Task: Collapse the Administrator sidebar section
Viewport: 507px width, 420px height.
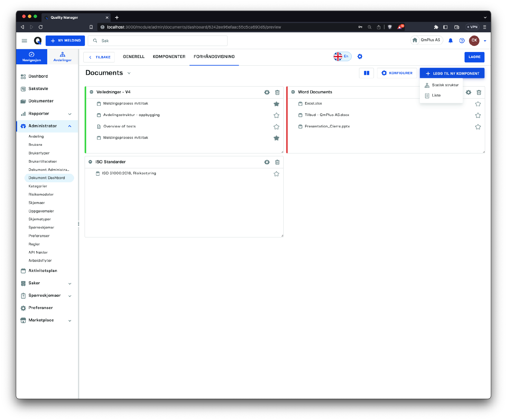Action: pyautogui.click(x=70, y=126)
